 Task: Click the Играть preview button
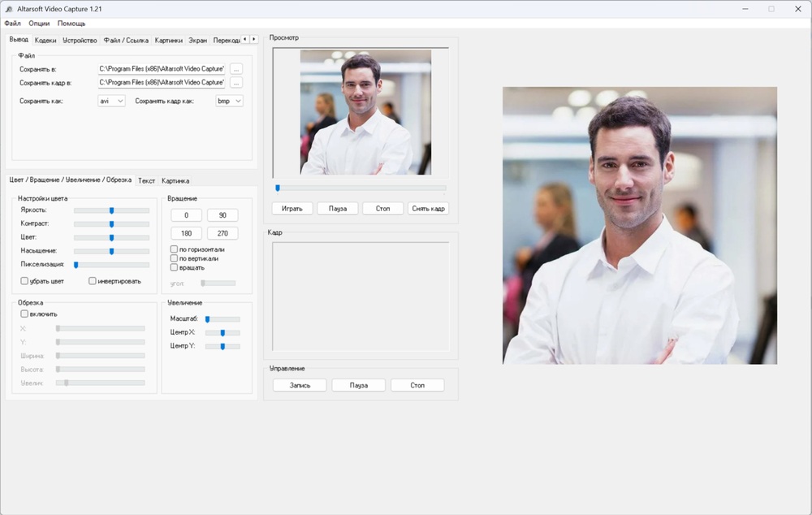click(292, 208)
